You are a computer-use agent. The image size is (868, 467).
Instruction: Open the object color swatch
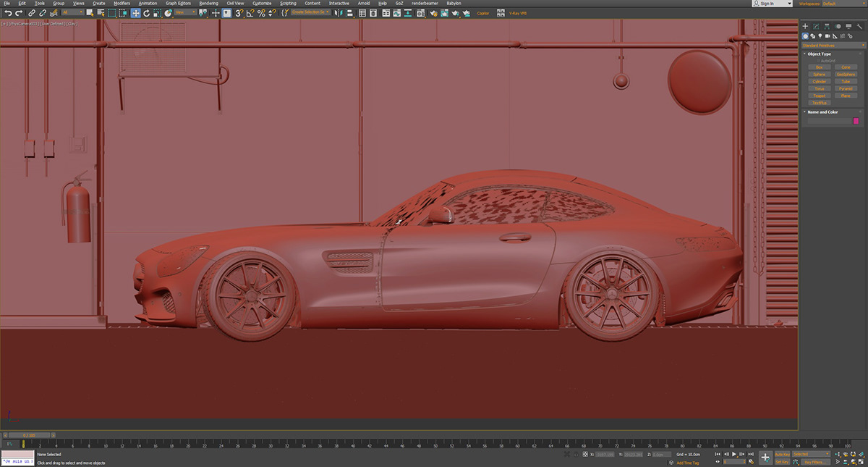[856, 120]
